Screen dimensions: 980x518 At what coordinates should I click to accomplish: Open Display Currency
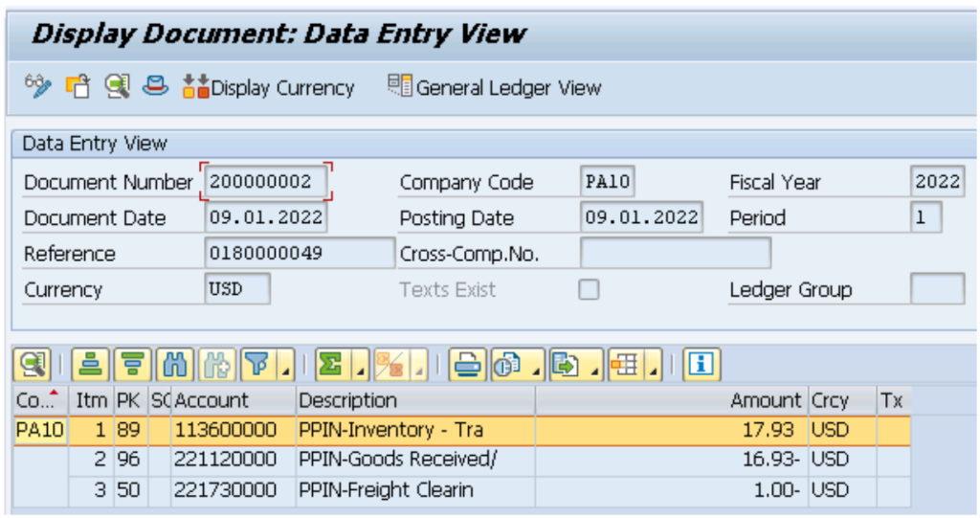click(269, 87)
